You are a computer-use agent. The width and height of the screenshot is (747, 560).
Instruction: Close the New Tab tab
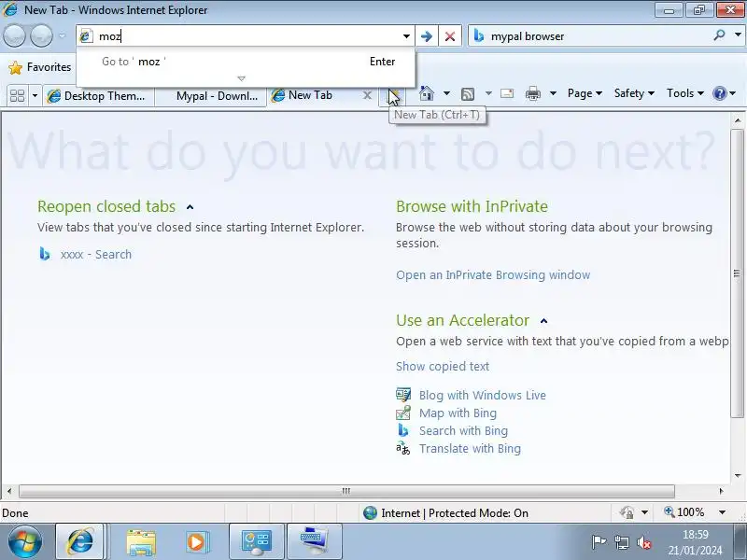367,95
